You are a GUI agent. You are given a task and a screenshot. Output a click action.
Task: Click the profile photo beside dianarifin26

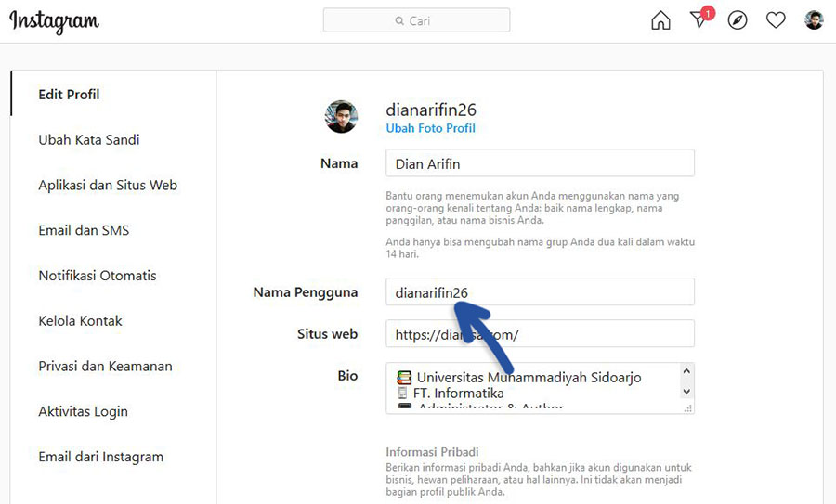click(341, 117)
